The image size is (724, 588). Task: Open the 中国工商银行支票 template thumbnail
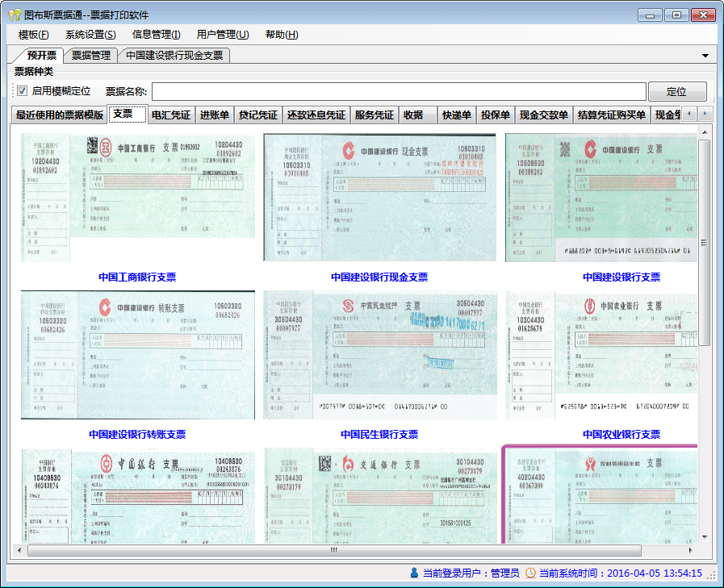click(137, 198)
